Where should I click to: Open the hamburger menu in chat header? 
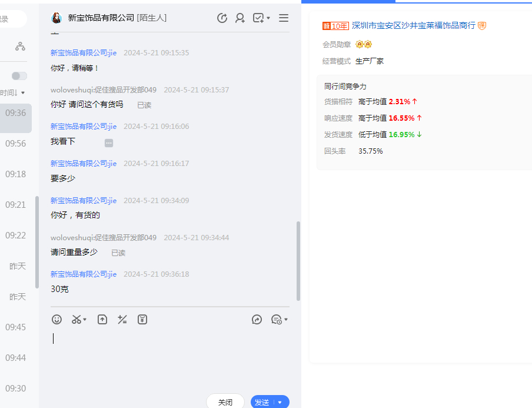(284, 18)
